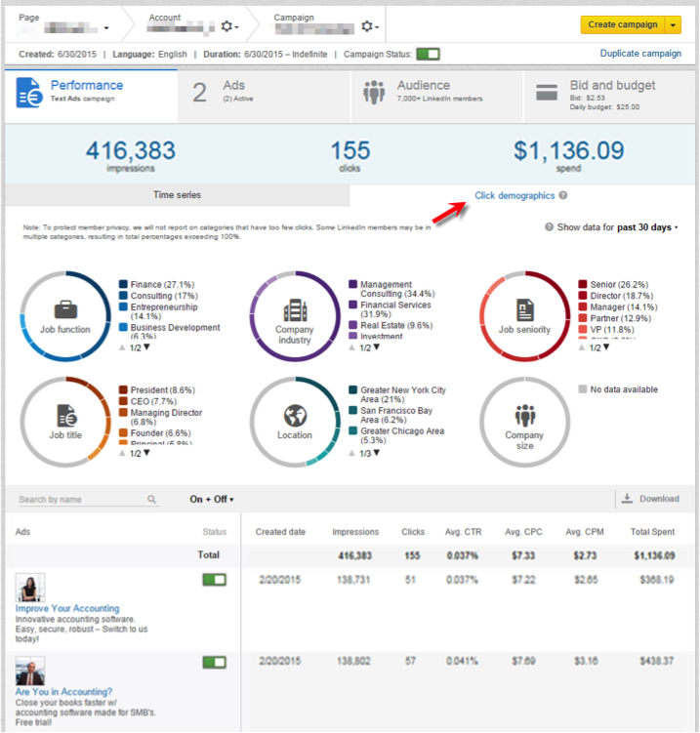Toggle the Improve Your Accounting ad status

tap(214, 580)
